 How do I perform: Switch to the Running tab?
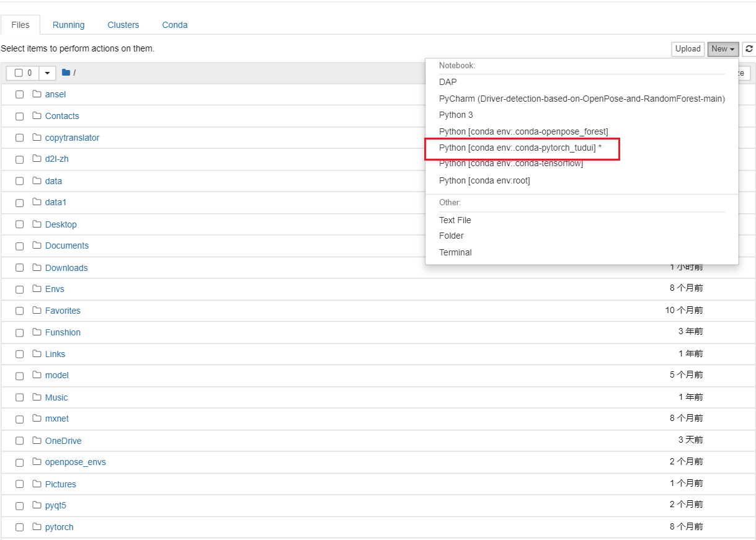tap(68, 25)
